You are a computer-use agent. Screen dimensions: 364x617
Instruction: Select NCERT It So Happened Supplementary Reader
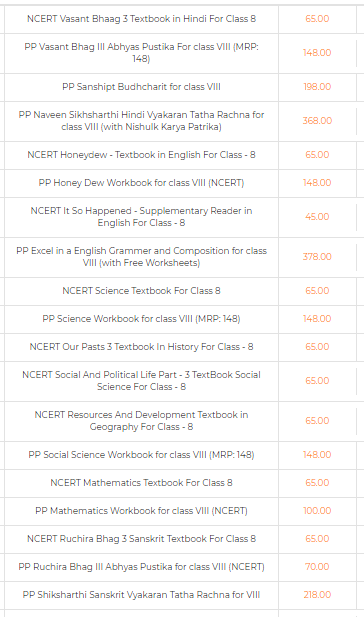[141, 217]
